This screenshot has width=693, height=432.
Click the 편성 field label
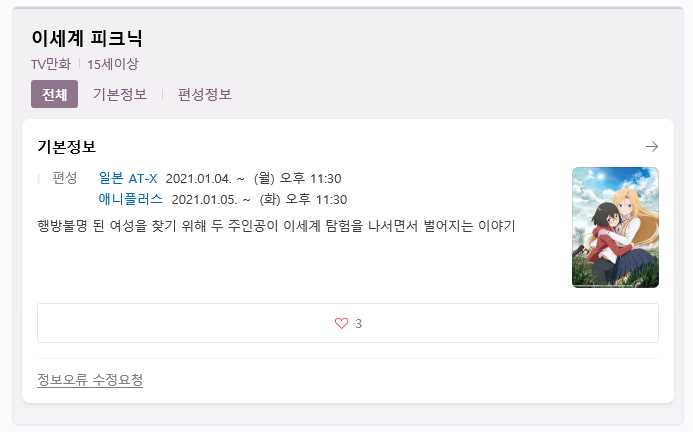[x=65, y=178]
